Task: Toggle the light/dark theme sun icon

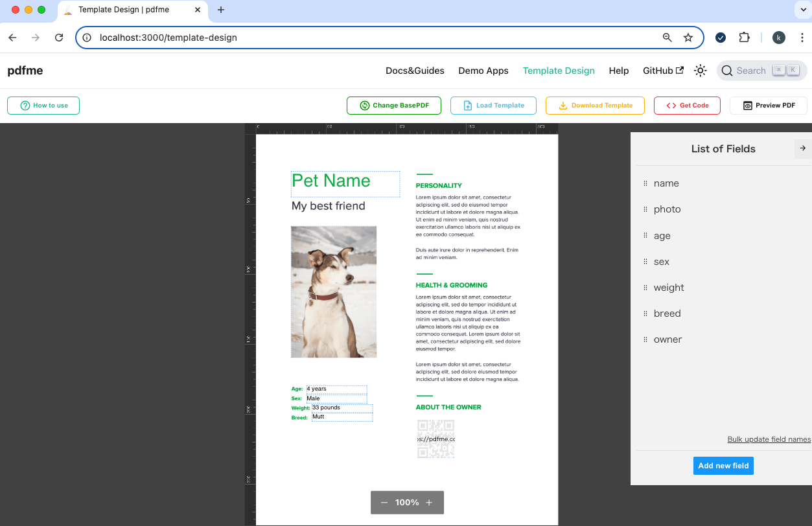Action: click(x=700, y=71)
